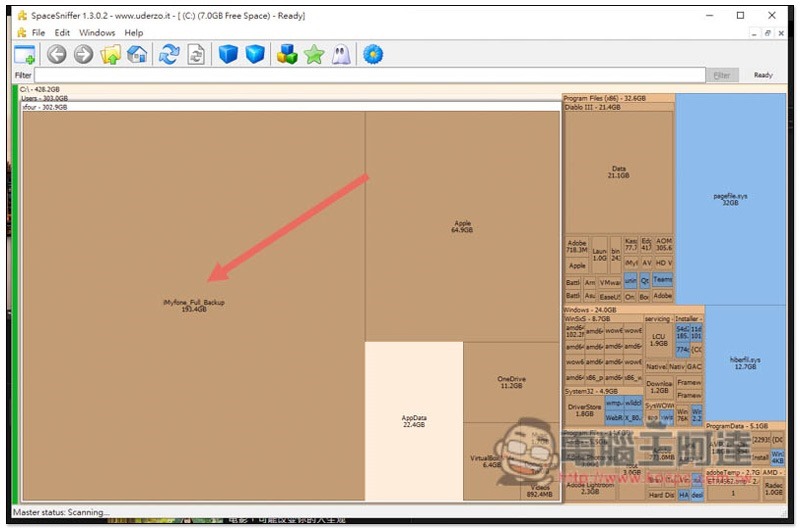Maximize the SpaceSniffer window
This screenshot has height=530, width=800.
(x=740, y=15)
